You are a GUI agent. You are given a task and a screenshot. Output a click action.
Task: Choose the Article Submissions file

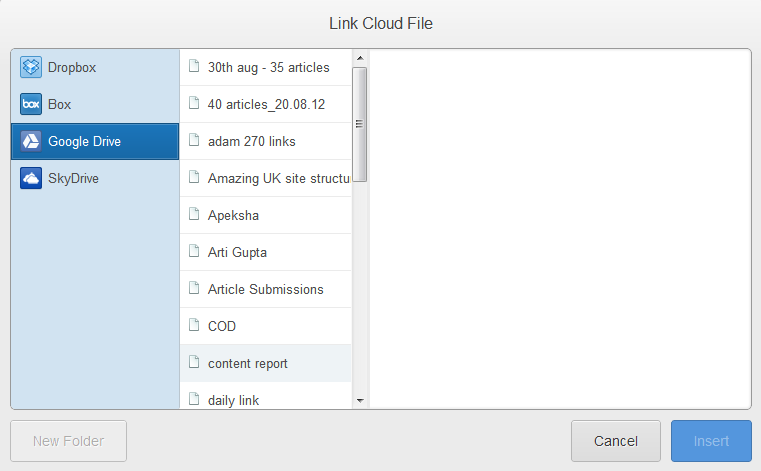tap(265, 289)
